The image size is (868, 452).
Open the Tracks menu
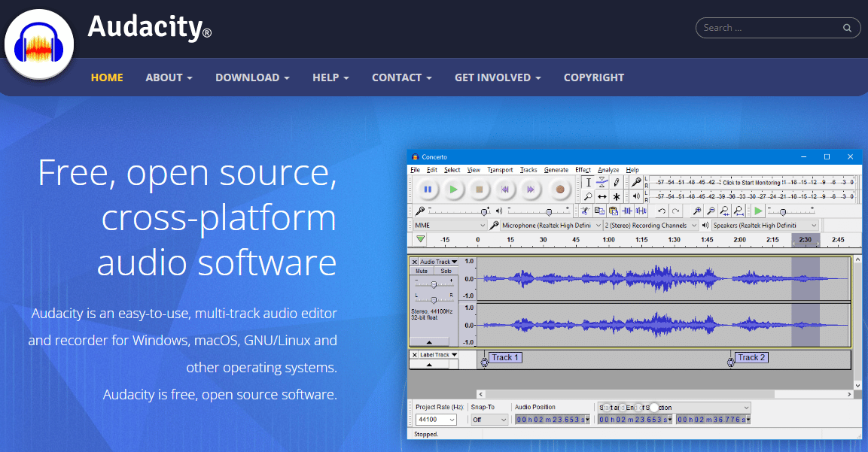(x=528, y=170)
